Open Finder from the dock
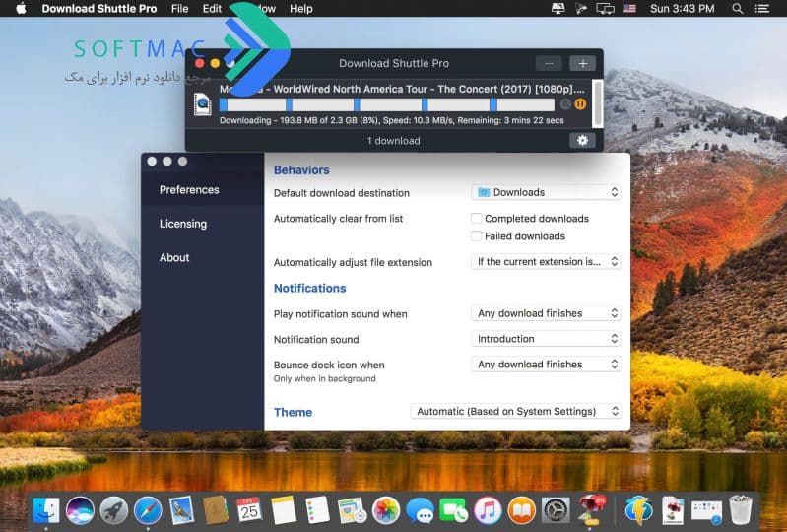 45,511
